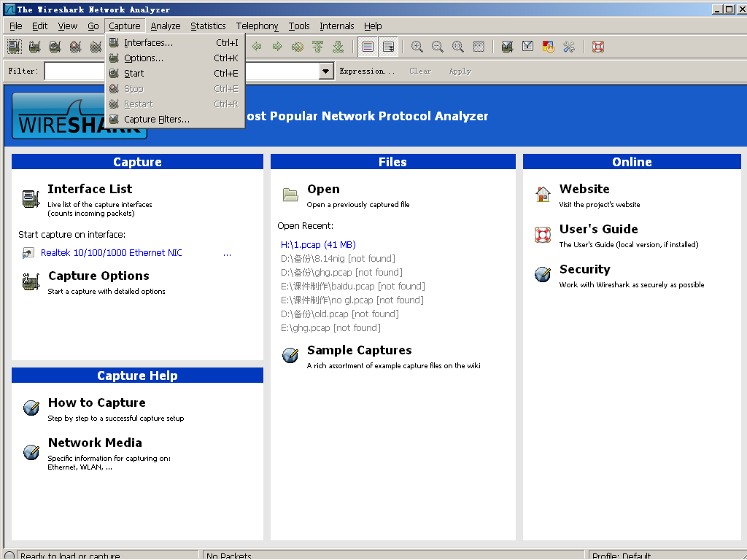
Task: Choose Capture Filters... in the Capture menu
Action: (156, 120)
